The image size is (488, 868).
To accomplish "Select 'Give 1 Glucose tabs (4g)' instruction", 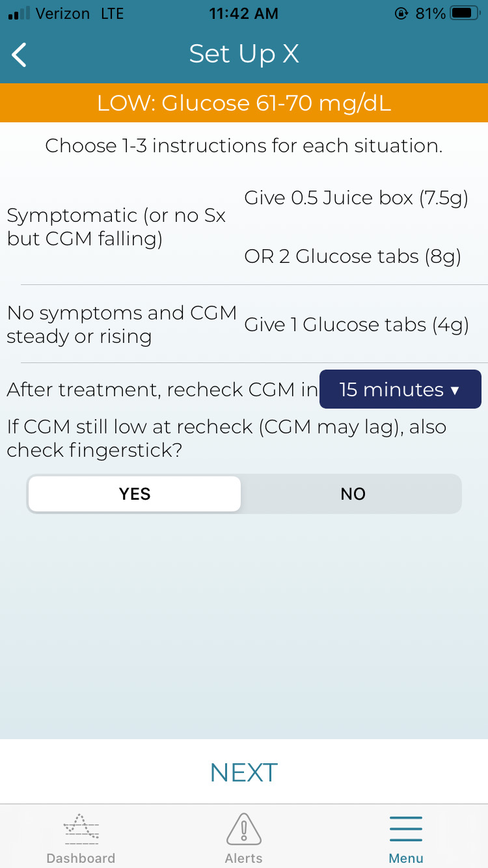I will click(357, 324).
